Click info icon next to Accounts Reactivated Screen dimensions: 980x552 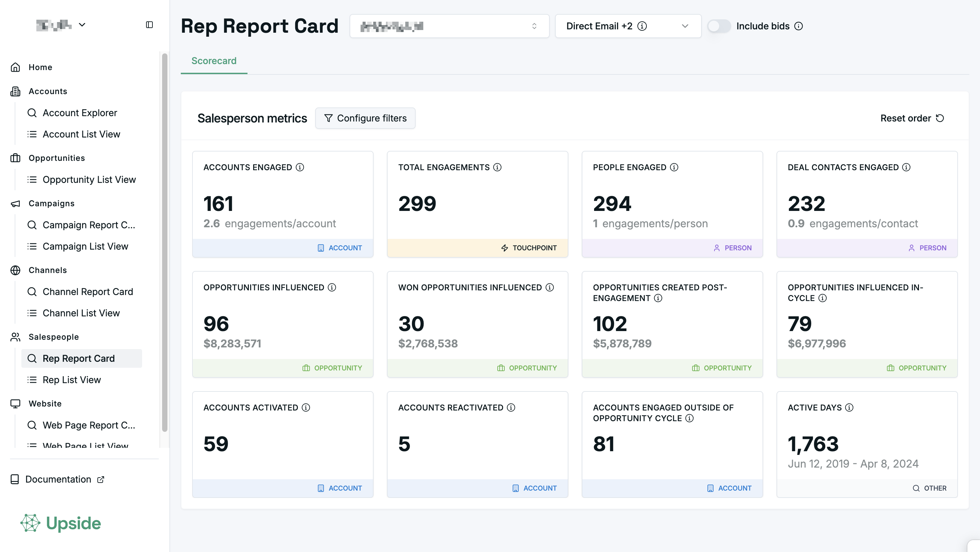511,408
